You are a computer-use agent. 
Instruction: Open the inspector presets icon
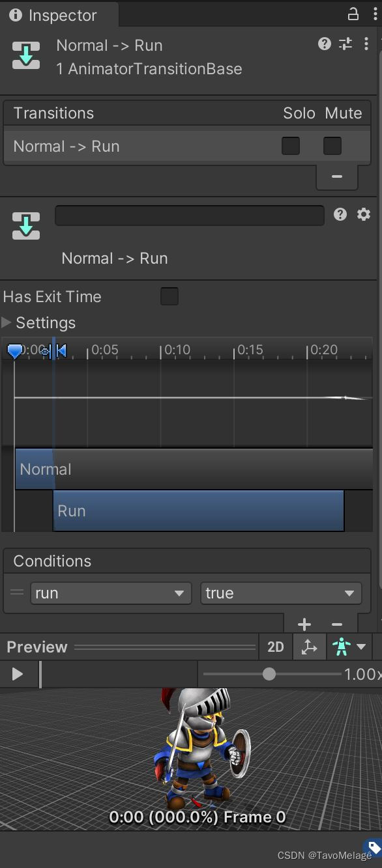[345, 45]
